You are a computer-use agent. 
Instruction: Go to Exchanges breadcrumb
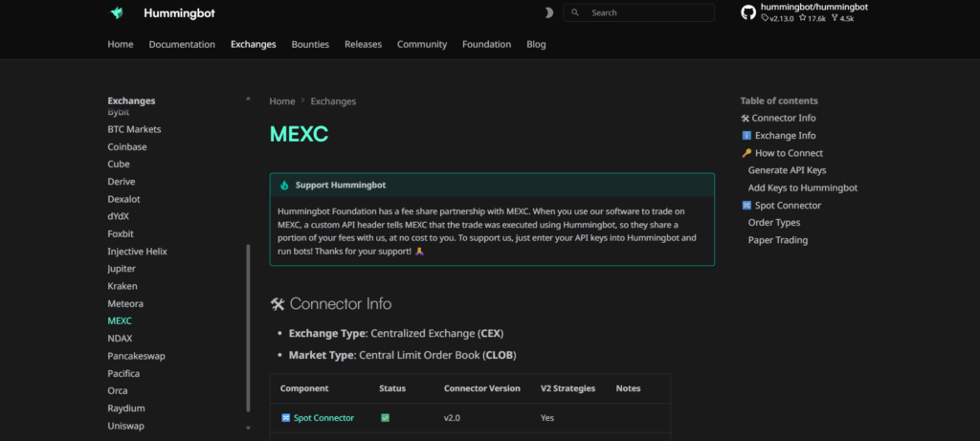(333, 101)
